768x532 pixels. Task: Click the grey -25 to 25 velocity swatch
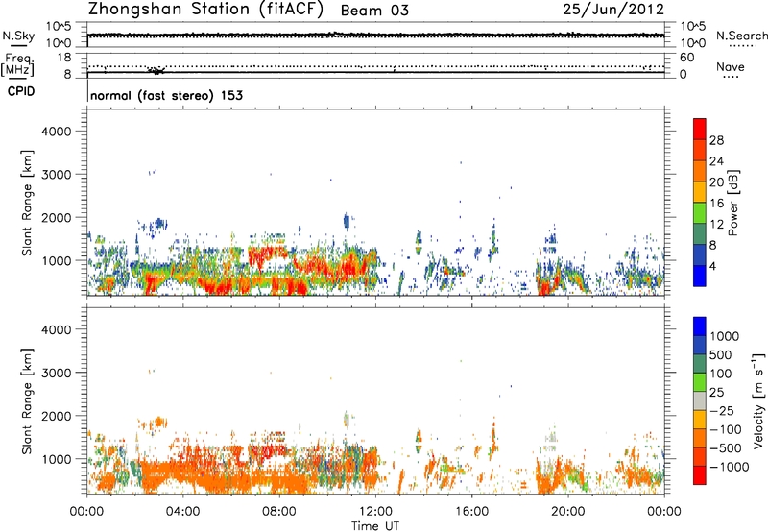[700, 401]
